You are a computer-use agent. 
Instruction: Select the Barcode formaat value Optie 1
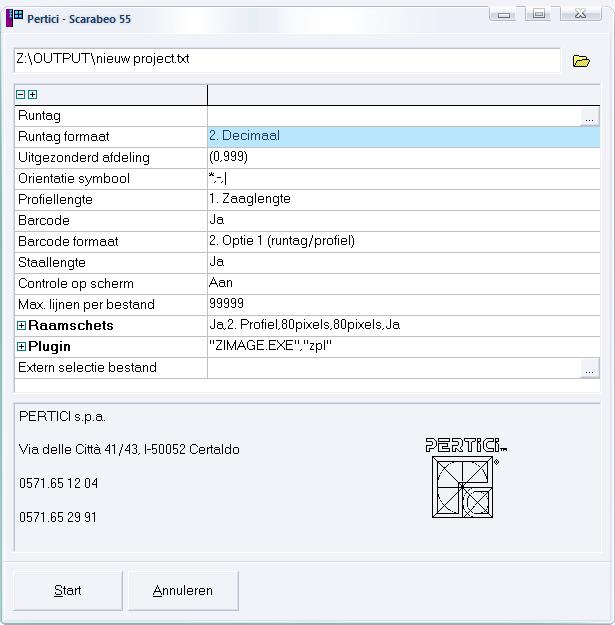(403, 242)
